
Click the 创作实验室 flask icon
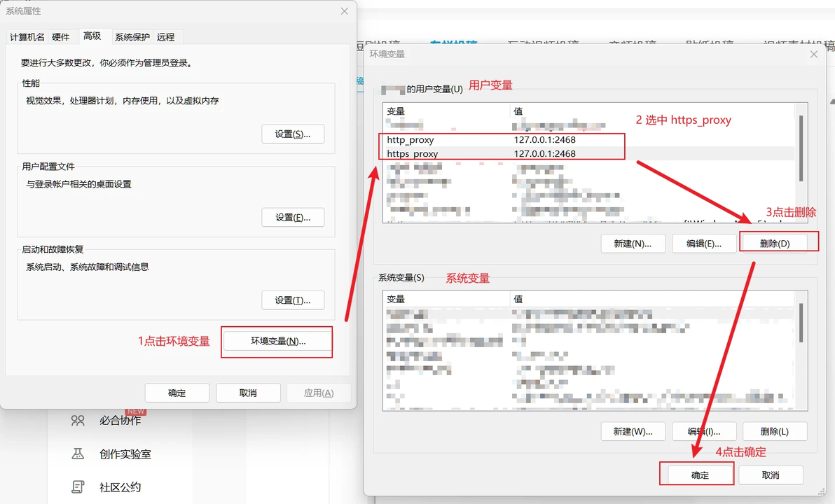point(78,454)
